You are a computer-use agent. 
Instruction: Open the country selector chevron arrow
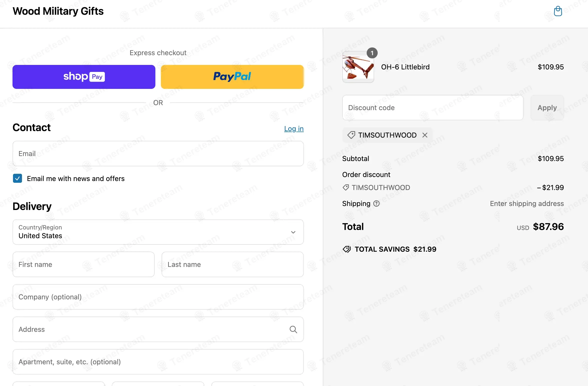[293, 232]
